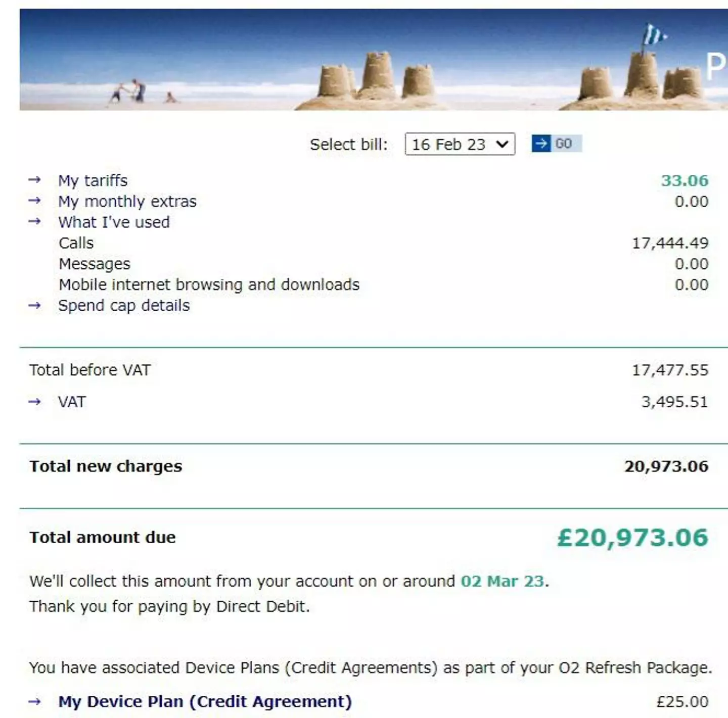This screenshot has width=728, height=718.
Task: Open My Device Plan (Credit Agreement) details
Action: click(x=205, y=701)
